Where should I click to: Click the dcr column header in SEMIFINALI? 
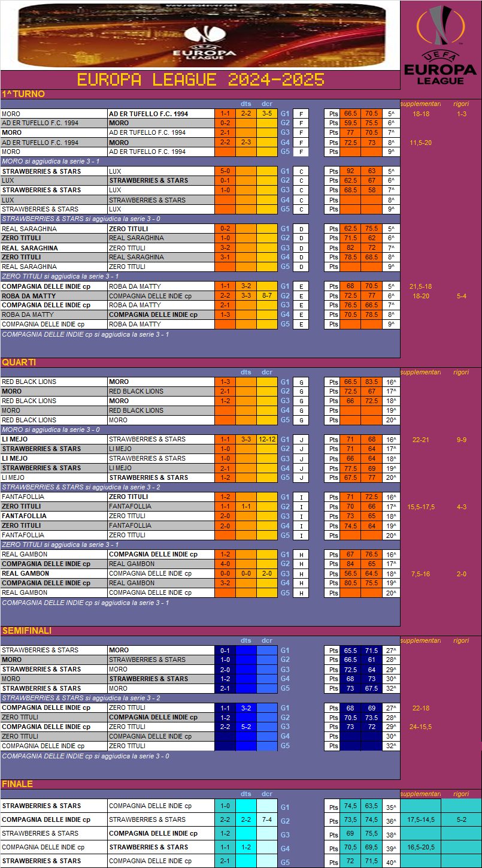tap(267, 640)
